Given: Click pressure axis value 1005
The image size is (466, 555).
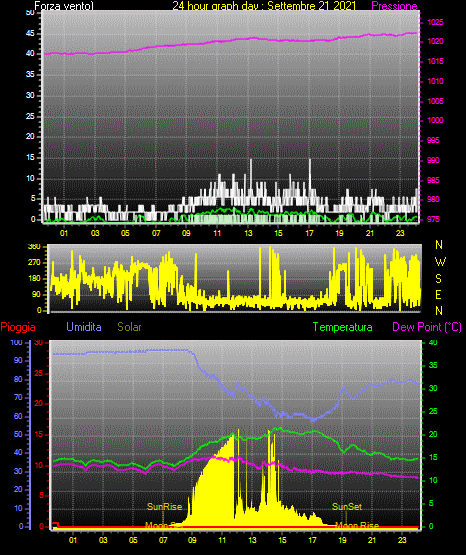Looking at the screenshot, I should [435, 101].
